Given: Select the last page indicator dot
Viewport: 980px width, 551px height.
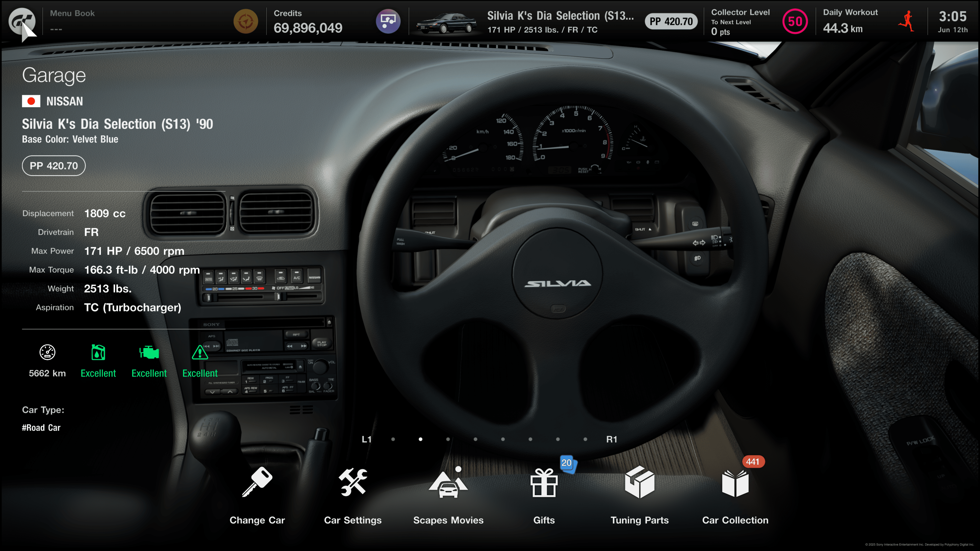Looking at the screenshot, I should [x=585, y=439].
